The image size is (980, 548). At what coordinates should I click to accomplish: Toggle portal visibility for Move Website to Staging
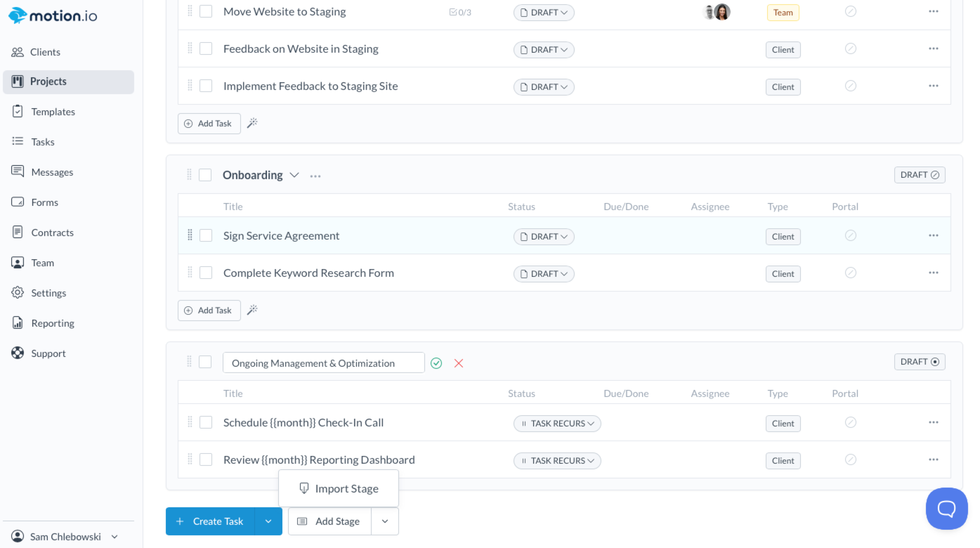coord(850,11)
